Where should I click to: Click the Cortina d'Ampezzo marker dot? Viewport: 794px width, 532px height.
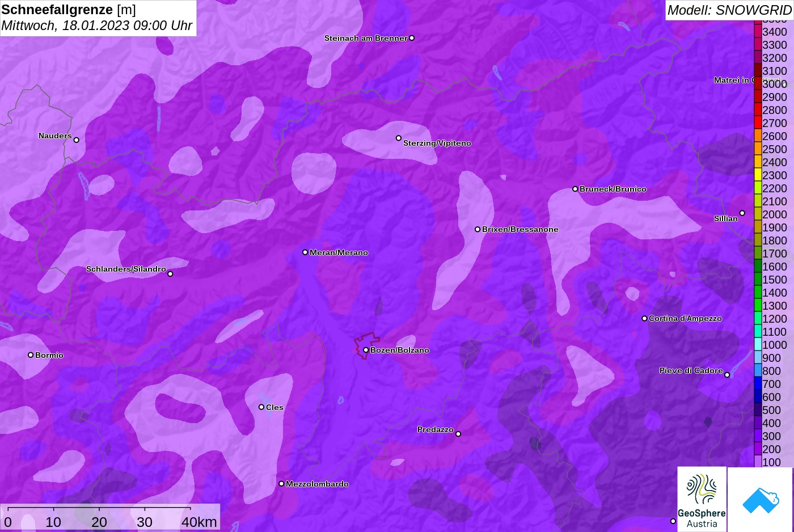(x=644, y=318)
